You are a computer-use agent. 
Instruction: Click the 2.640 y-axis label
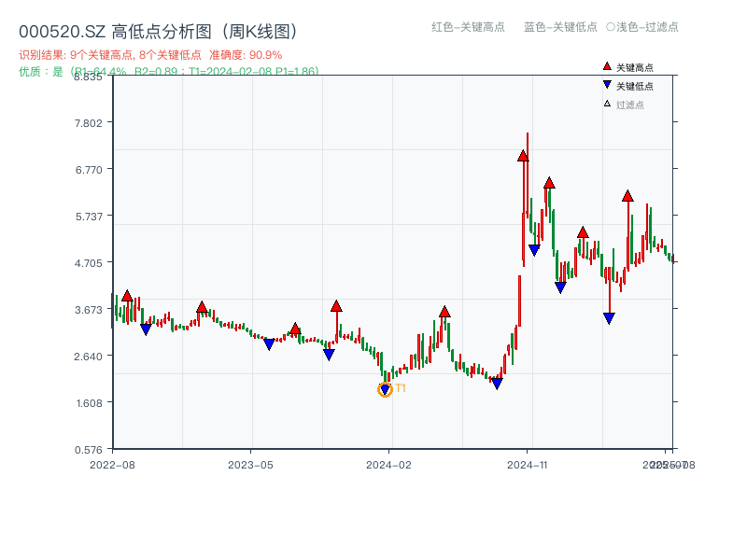(89, 357)
